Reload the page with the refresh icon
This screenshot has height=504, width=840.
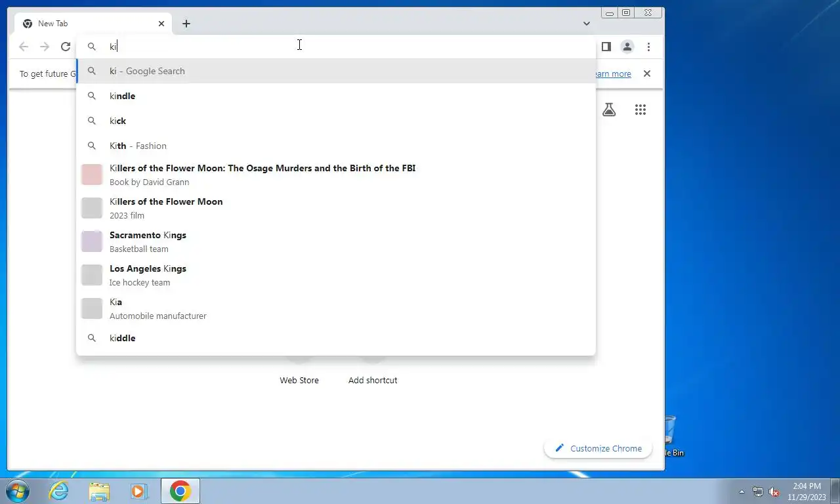[66, 47]
